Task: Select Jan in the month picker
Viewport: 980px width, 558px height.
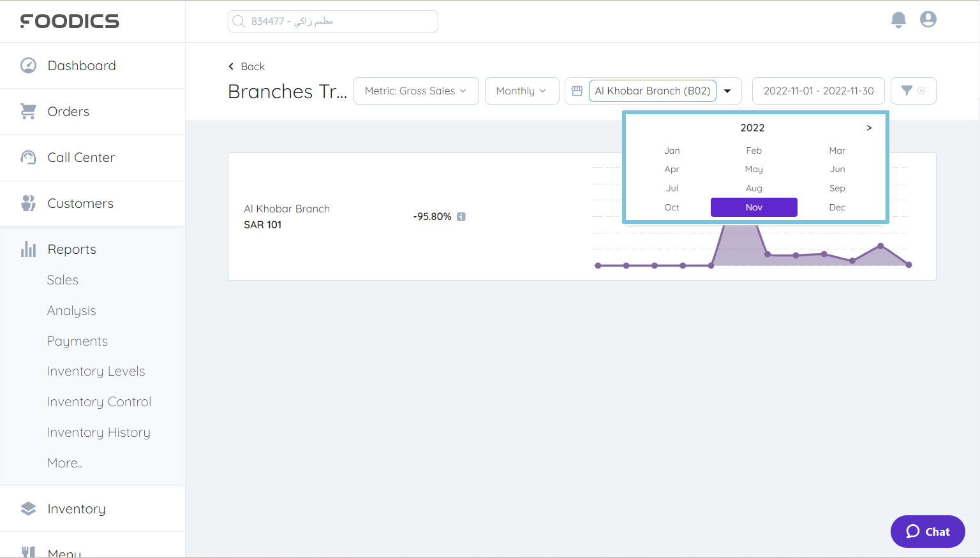Action: 672,151
